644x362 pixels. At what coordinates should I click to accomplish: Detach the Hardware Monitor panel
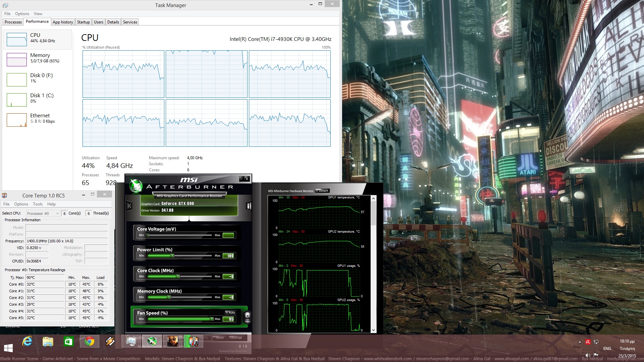[x=322, y=191]
